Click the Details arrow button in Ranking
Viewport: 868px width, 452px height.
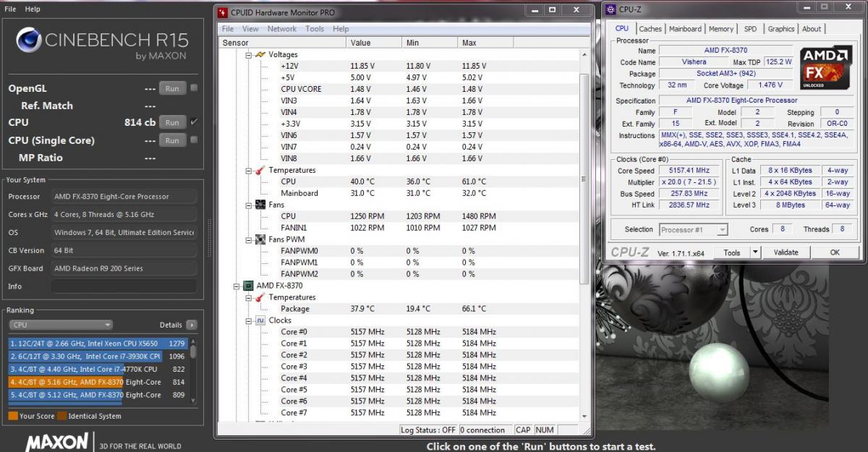coord(191,325)
